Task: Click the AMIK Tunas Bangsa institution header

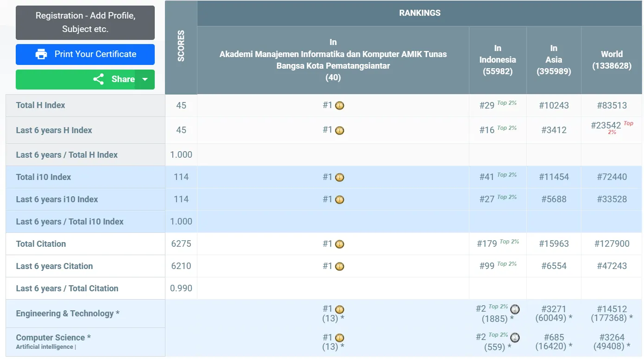Action: [333, 60]
